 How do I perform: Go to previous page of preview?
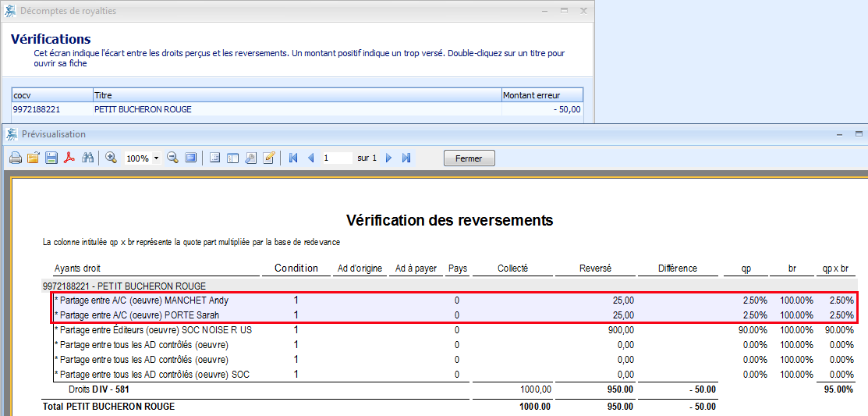(x=310, y=158)
